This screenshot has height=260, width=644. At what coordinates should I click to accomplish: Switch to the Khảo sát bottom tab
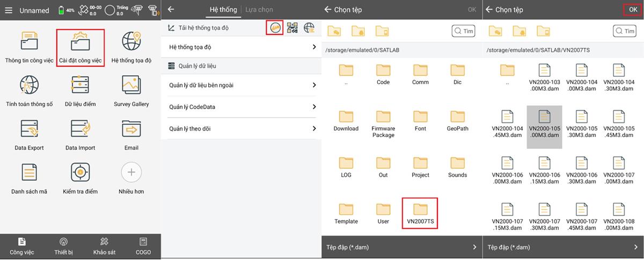(104, 246)
